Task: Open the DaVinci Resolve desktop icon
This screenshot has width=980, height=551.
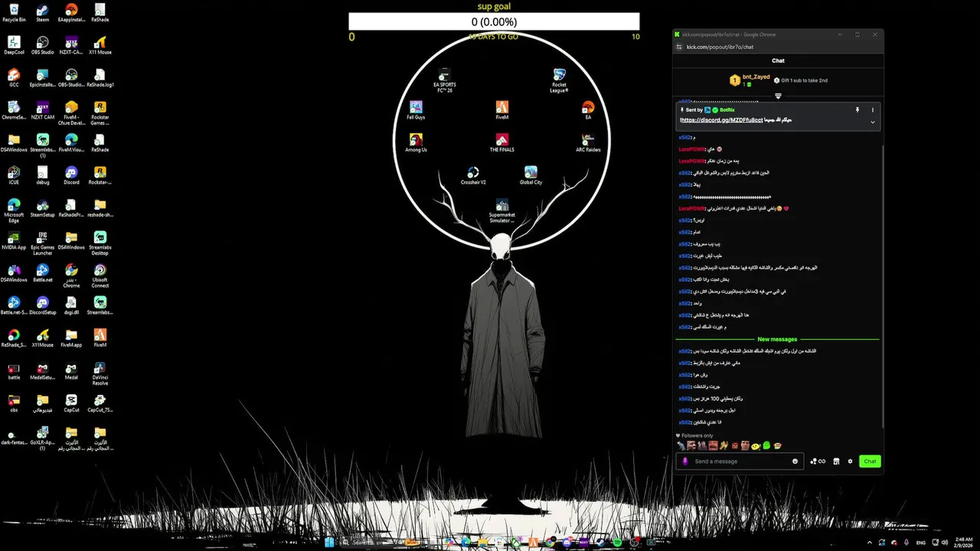Action: coord(100,373)
